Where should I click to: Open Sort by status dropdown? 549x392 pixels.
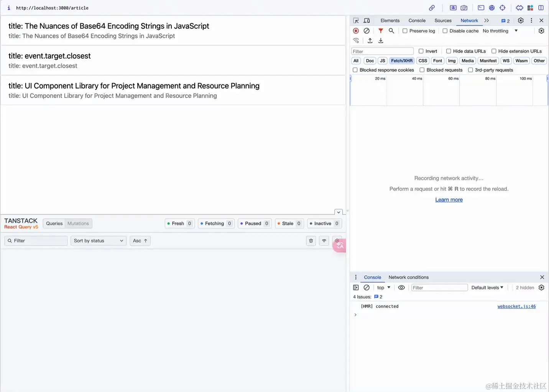(99, 241)
